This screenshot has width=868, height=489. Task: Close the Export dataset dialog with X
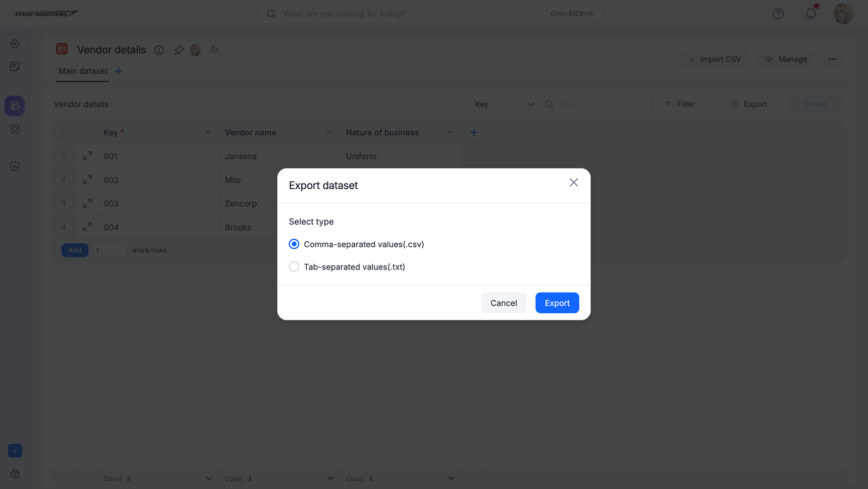[573, 183]
